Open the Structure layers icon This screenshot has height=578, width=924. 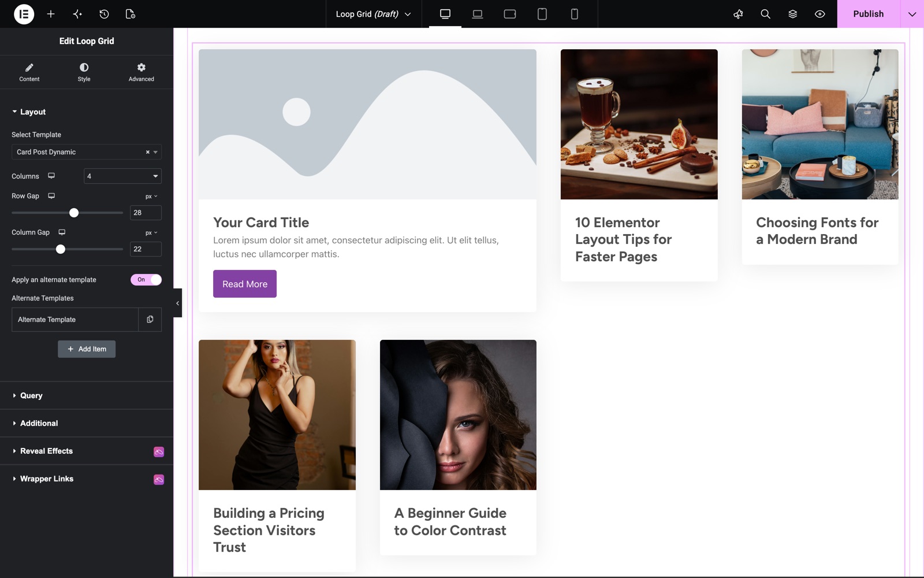(x=792, y=14)
